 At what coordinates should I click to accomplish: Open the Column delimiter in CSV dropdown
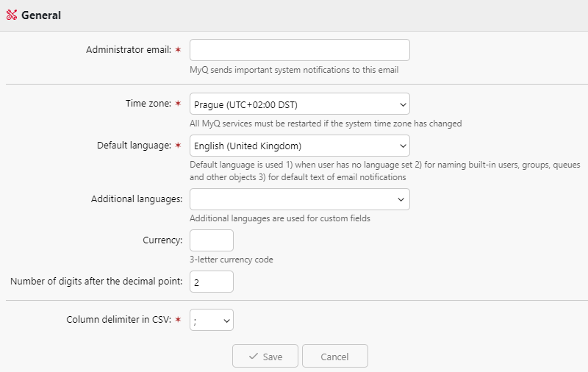(212, 320)
